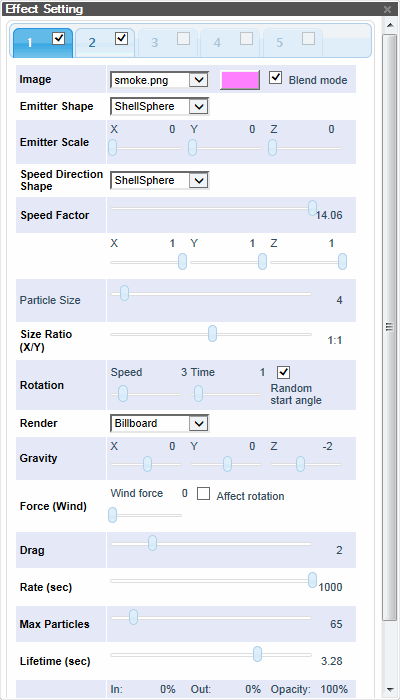This screenshot has height=700, width=400.
Task: Enable the tab 3 effect checkbox
Action: point(183,39)
